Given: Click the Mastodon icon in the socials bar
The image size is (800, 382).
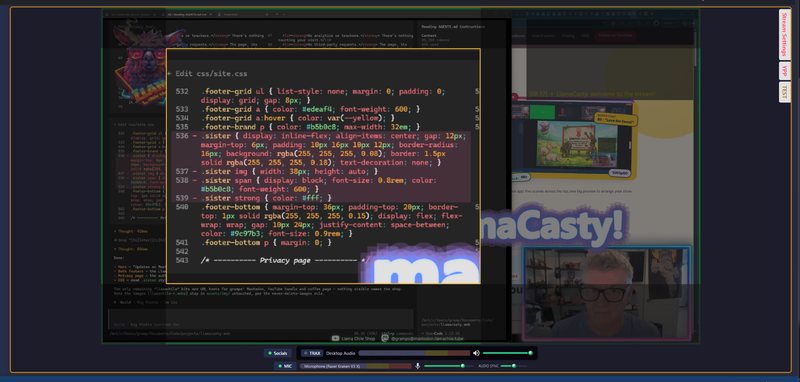Looking at the screenshot, I should tap(385, 338).
